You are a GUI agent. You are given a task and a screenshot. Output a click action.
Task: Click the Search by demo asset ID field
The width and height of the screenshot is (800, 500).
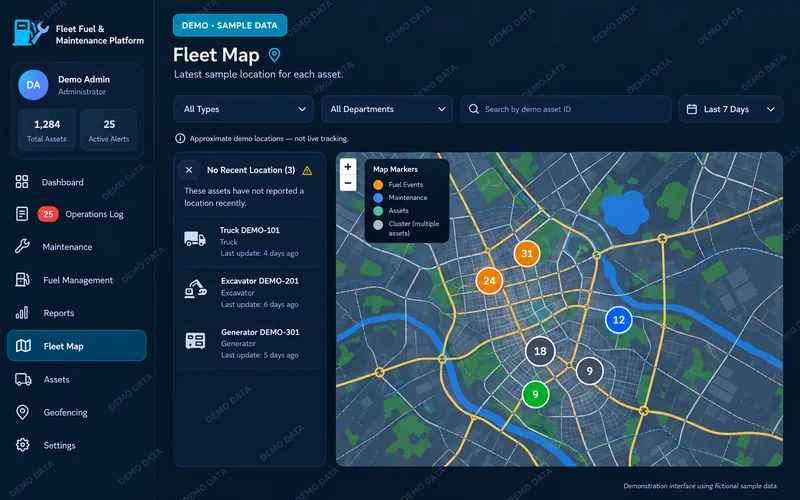coord(566,109)
